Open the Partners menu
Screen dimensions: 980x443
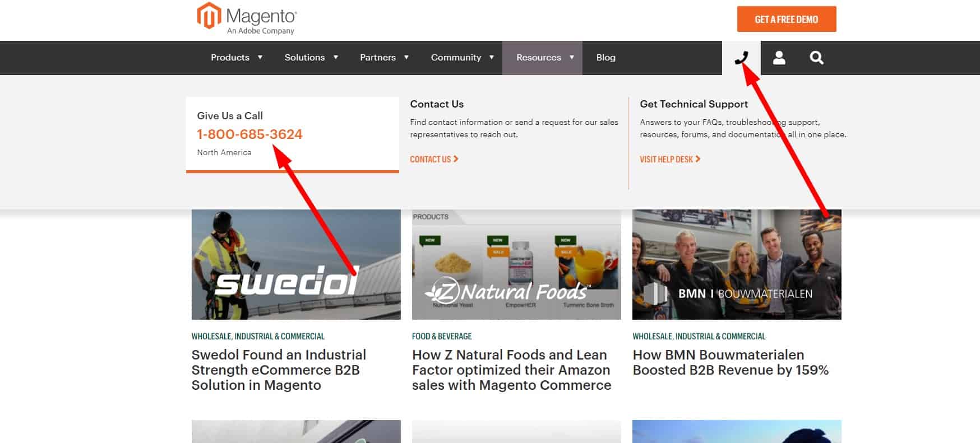point(378,58)
